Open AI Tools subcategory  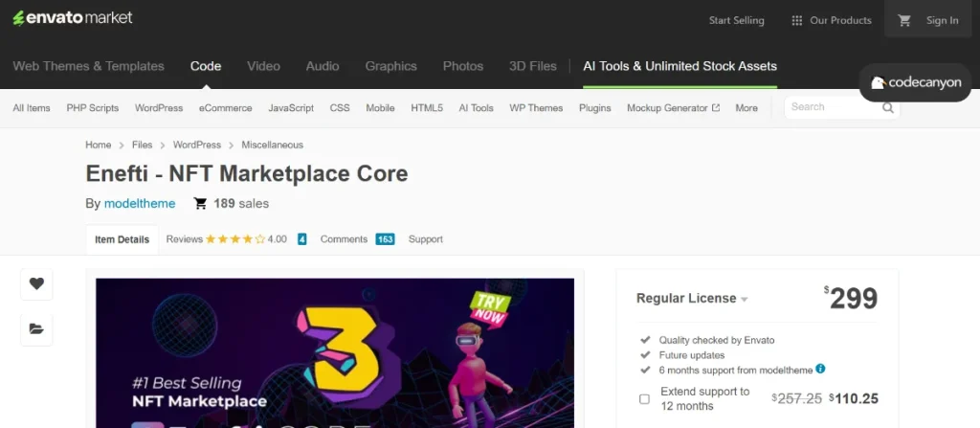[x=477, y=107]
